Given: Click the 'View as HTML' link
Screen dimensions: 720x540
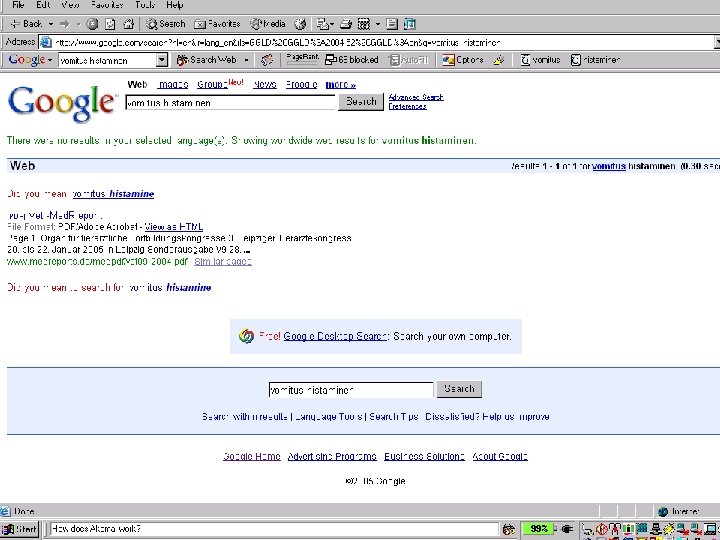Looking at the screenshot, I should coord(174,227).
